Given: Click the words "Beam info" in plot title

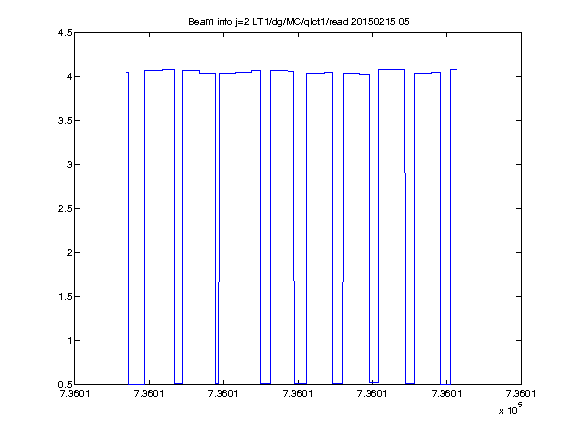Looking at the screenshot, I should tap(210, 22).
